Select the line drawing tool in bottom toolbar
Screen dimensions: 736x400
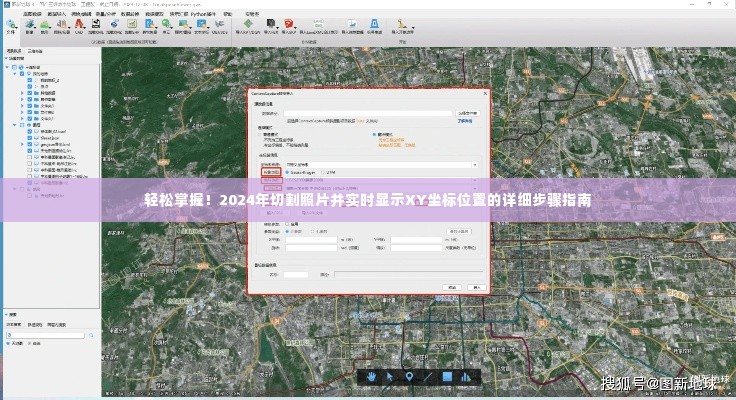(x=428, y=377)
